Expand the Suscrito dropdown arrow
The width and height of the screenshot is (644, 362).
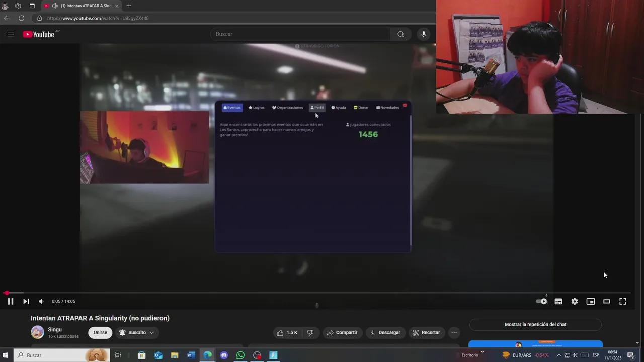151,332
